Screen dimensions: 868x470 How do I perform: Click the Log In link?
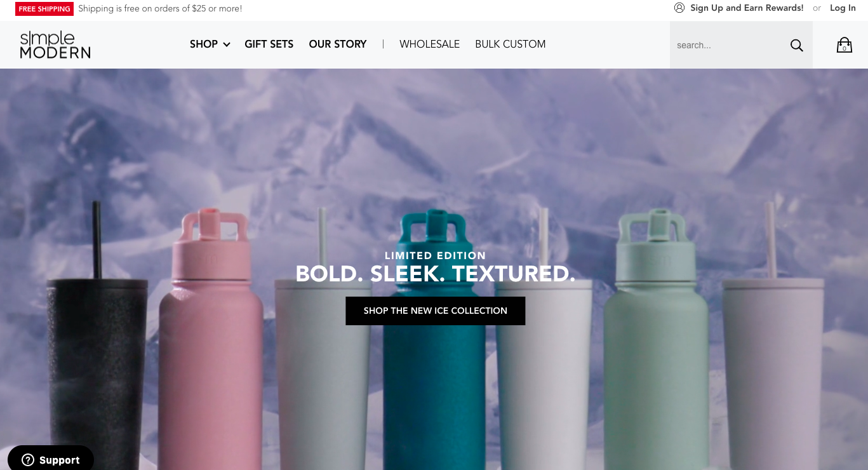tap(843, 8)
